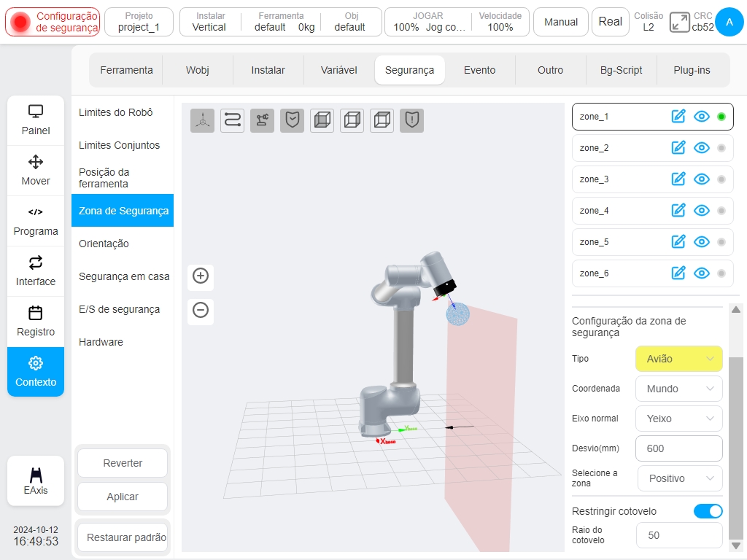Open the Selecione a zona dropdown

coord(680,478)
